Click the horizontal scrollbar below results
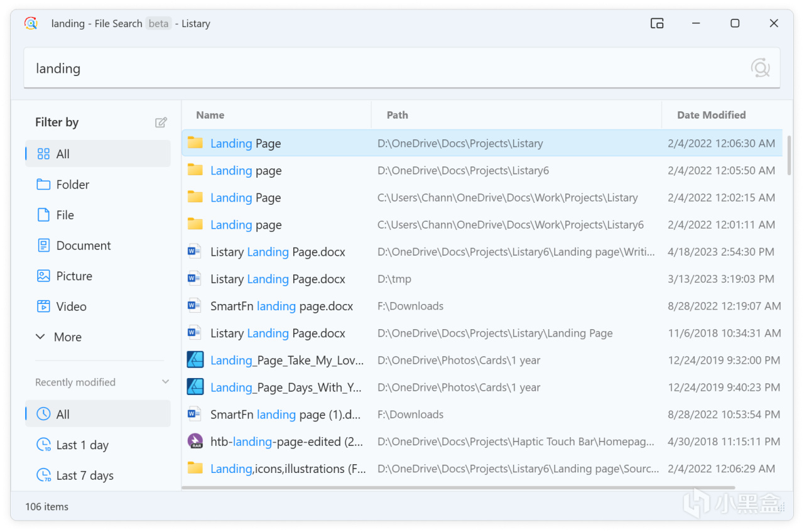This screenshot has height=532, width=804. 459,487
